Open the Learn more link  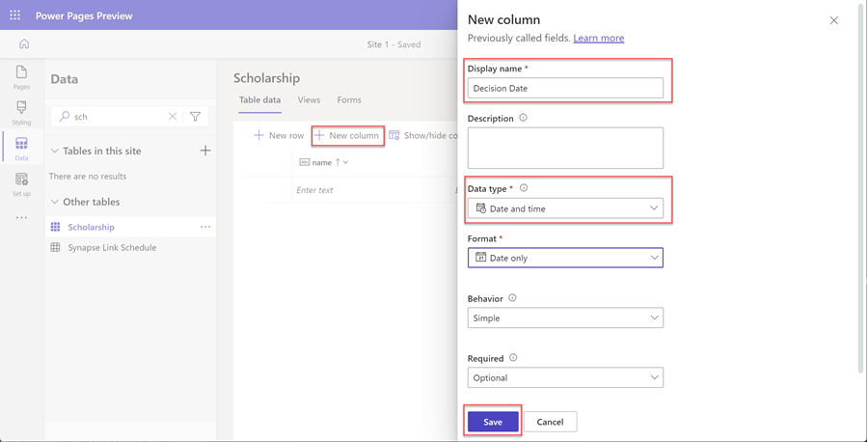(x=598, y=39)
